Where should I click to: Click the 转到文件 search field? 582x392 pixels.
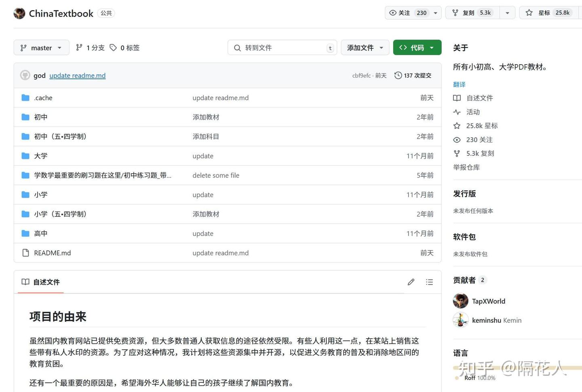[282, 47]
